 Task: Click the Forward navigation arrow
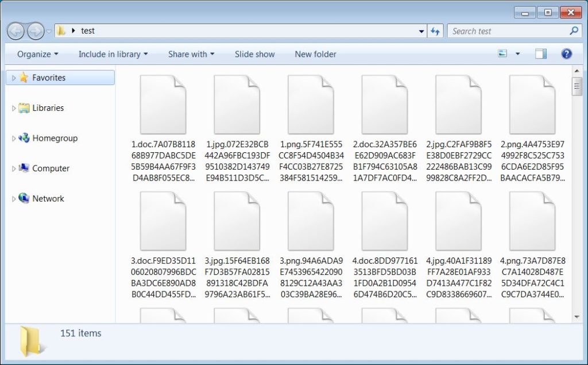(x=36, y=31)
